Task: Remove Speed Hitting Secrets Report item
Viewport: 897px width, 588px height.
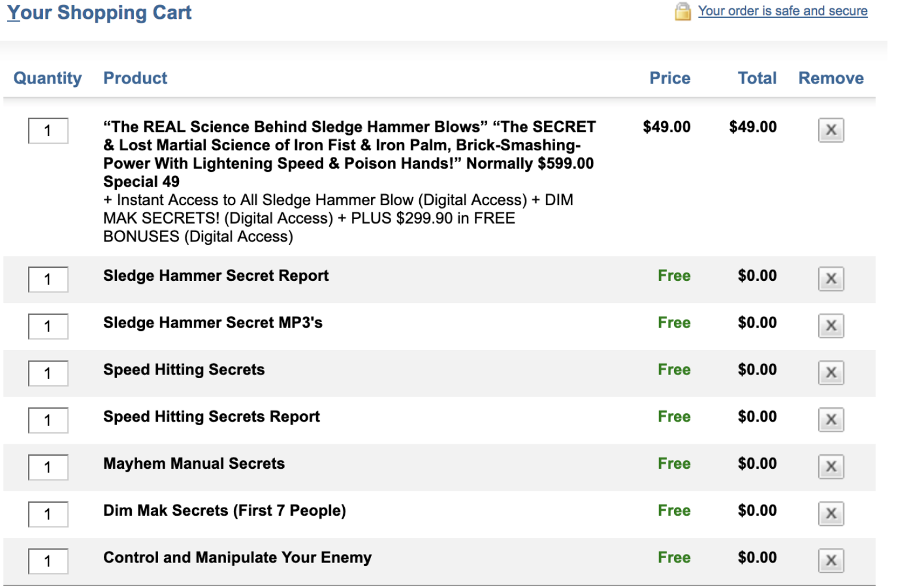Action: click(x=831, y=420)
